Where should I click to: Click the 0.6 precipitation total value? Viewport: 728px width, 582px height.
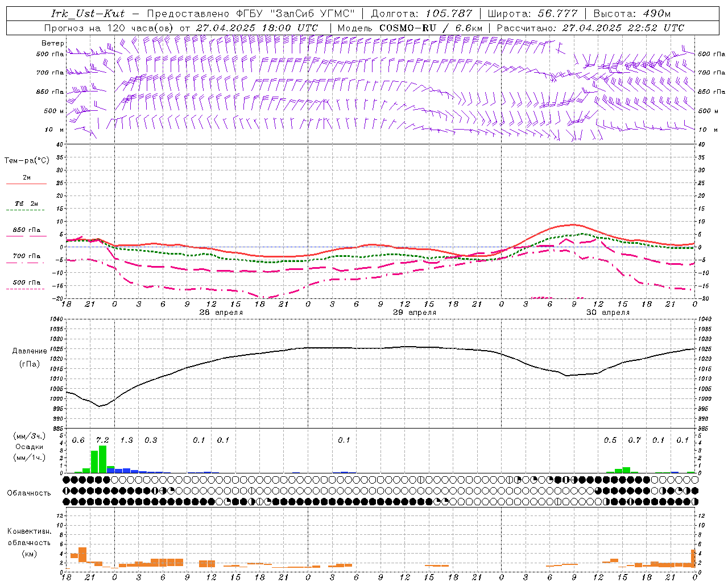pos(78,440)
